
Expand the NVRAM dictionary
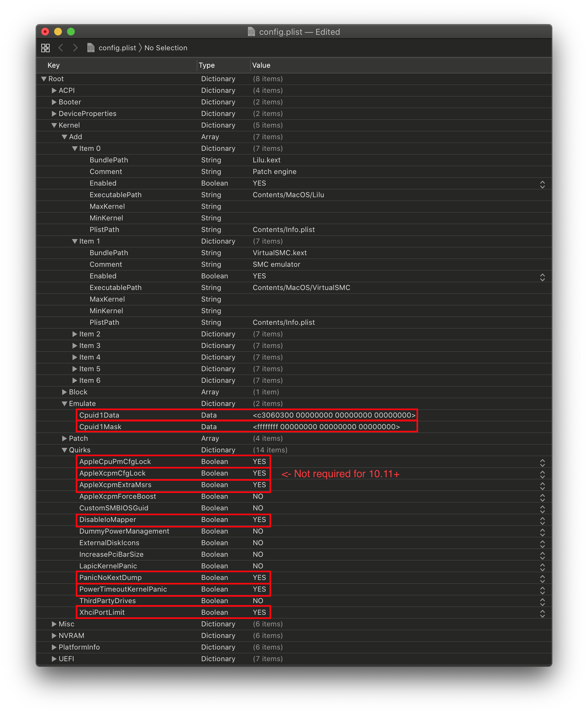[54, 635]
